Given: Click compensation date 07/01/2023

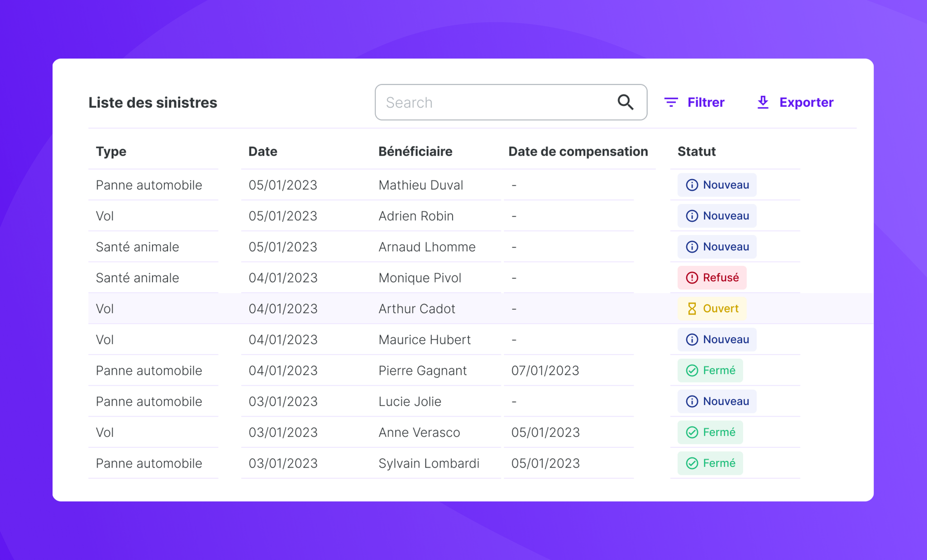Looking at the screenshot, I should [545, 370].
